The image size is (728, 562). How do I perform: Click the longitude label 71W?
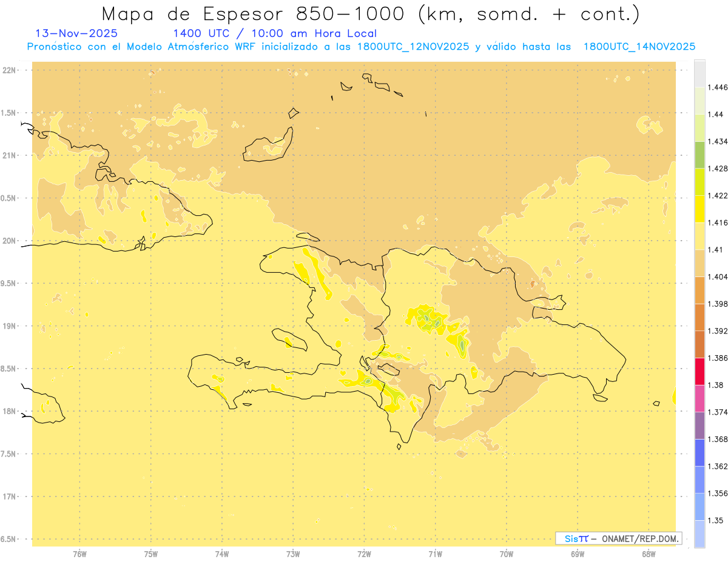click(x=435, y=554)
